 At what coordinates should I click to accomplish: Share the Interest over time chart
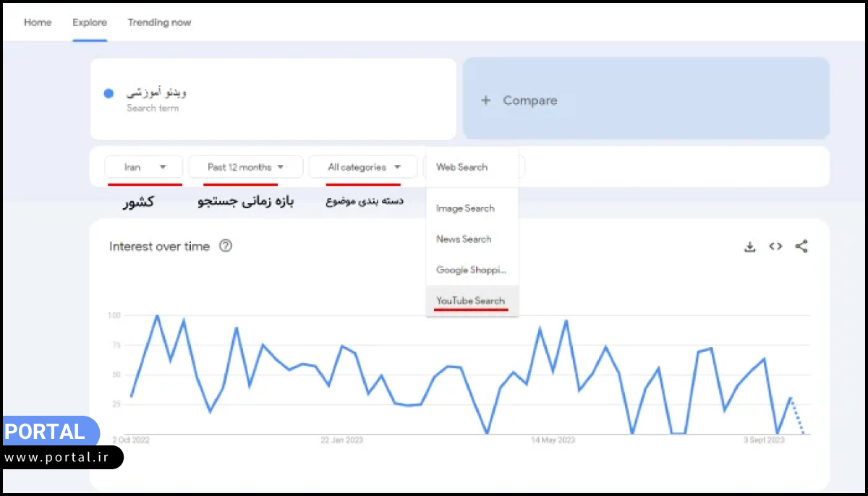coord(801,247)
